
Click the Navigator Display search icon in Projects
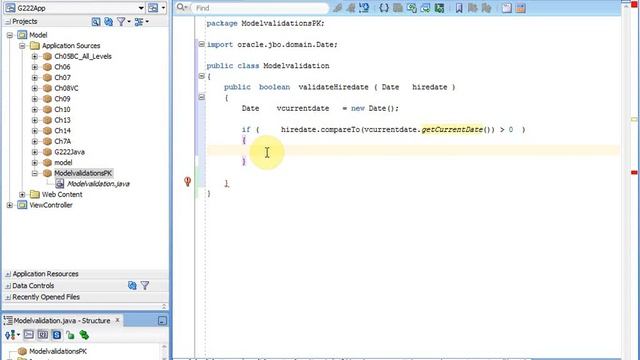pyautogui.click(x=96, y=22)
